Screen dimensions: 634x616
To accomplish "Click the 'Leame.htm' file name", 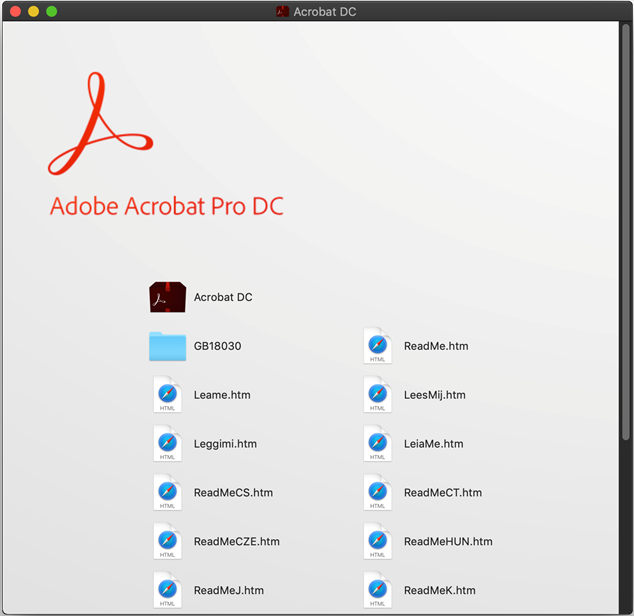I will pyautogui.click(x=222, y=395).
